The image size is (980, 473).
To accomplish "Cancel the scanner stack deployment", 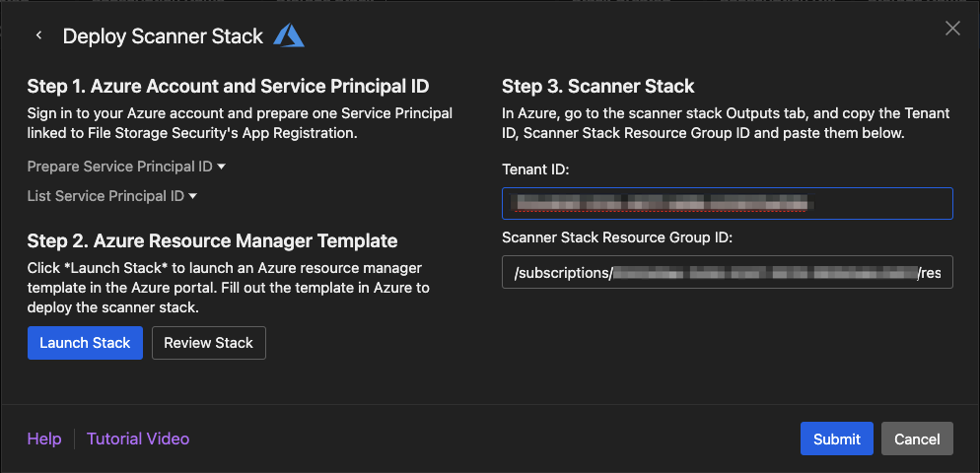I will 917,439.
